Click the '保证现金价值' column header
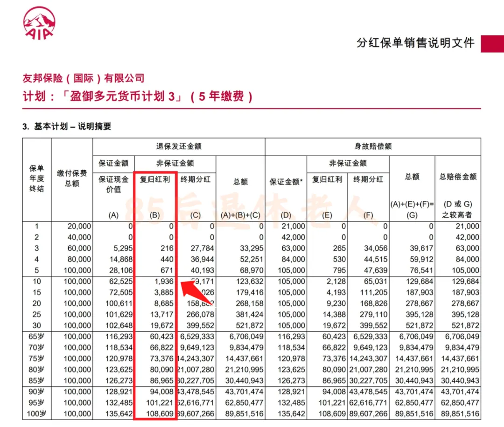 click(113, 184)
